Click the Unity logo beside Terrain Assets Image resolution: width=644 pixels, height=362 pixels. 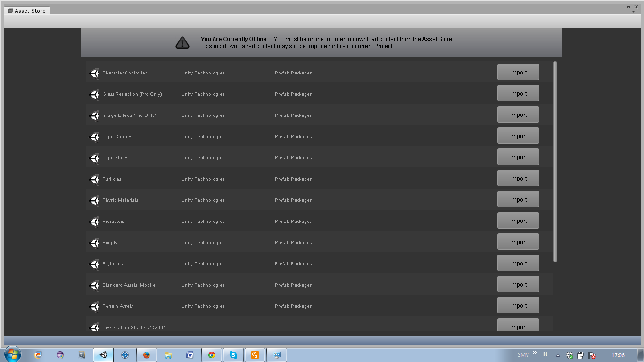(94, 307)
